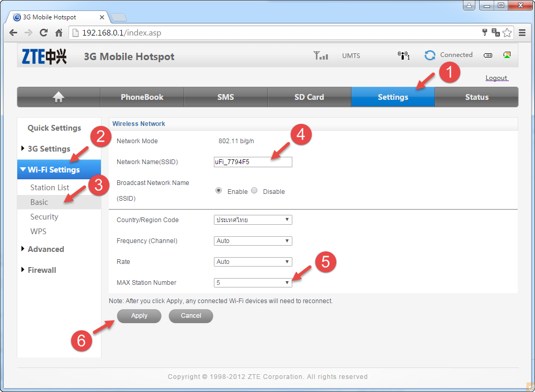Select Enable broadcast SSID radio

(219, 191)
